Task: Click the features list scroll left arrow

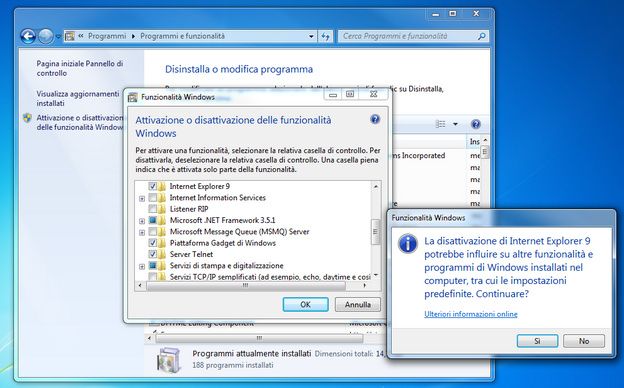Action: [140, 286]
